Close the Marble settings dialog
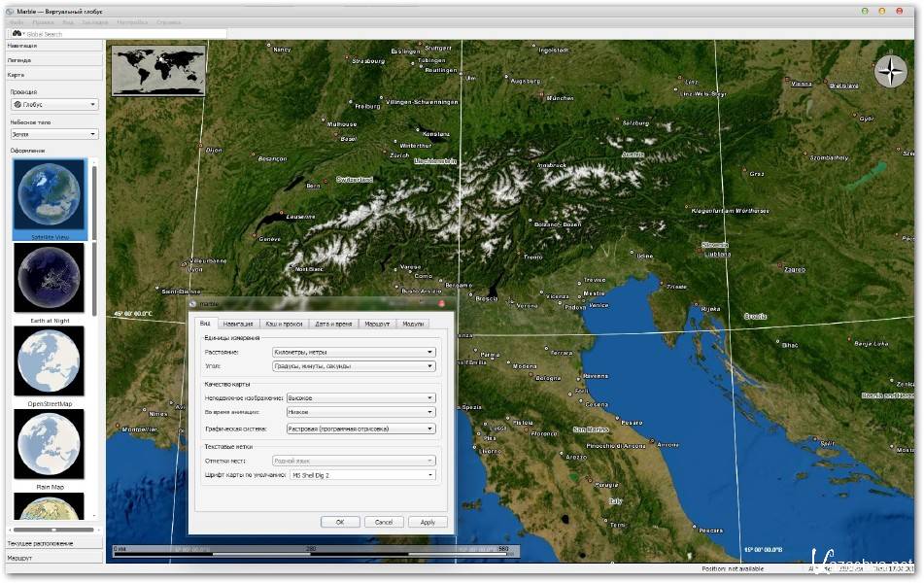The height and width of the screenshot is (583, 924). tap(441, 304)
